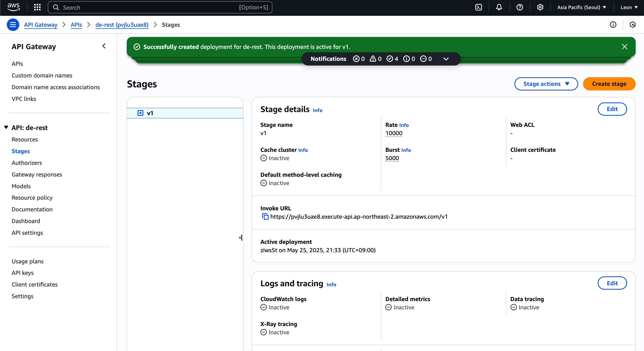Viewport: 644px width, 351px height.
Task: Click the Create stage button
Action: (609, 84)
